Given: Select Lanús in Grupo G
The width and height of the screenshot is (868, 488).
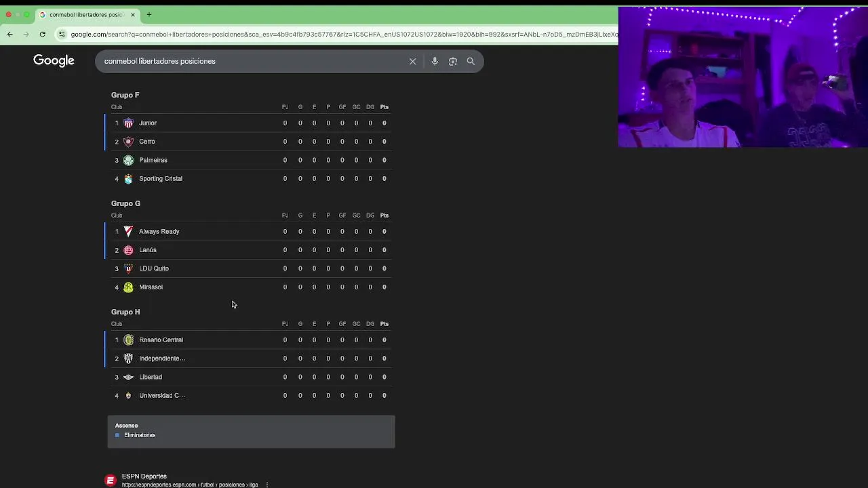Looking at the screenshot, I should (x=148, y=250).
